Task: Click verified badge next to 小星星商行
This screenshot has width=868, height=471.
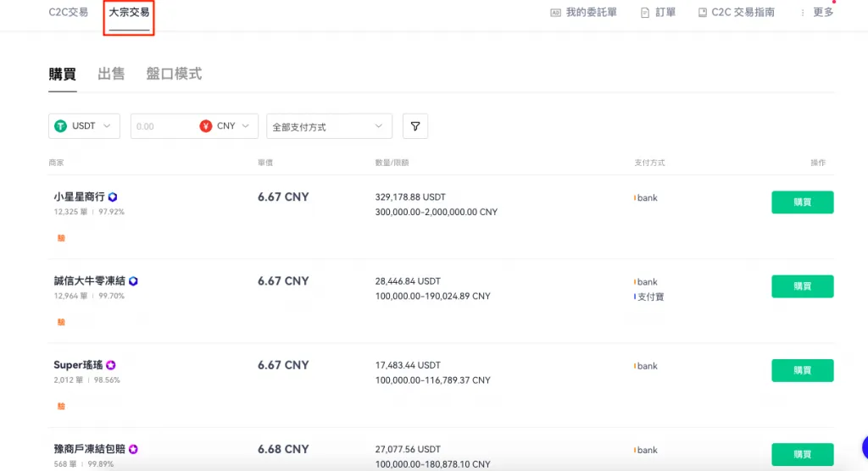Action: pyautogui.click(x=113, y=197)
